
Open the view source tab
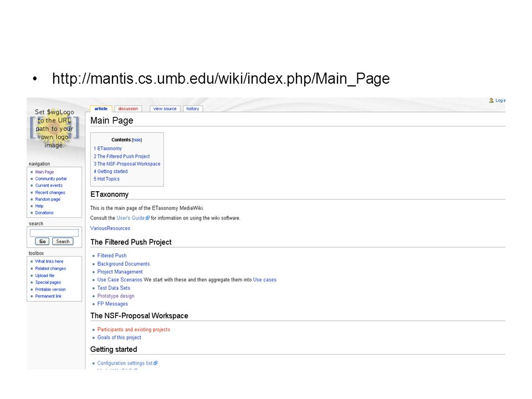pyautogui.click(x=165, y=109)
